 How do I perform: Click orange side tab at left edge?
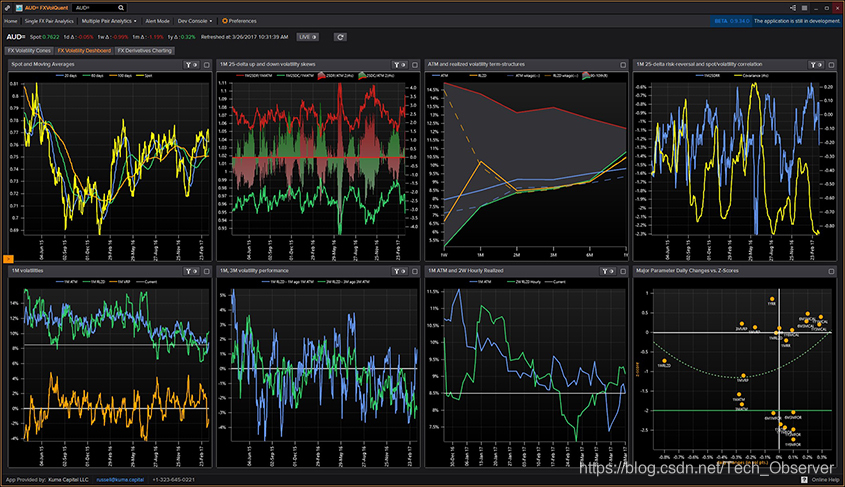(x=8, y=259)
